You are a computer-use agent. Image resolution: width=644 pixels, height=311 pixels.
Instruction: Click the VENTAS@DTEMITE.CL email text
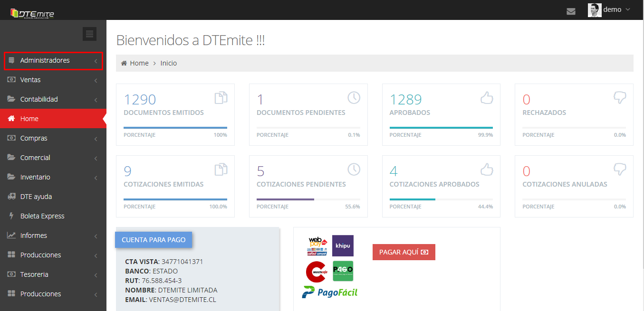click(183, 300)
